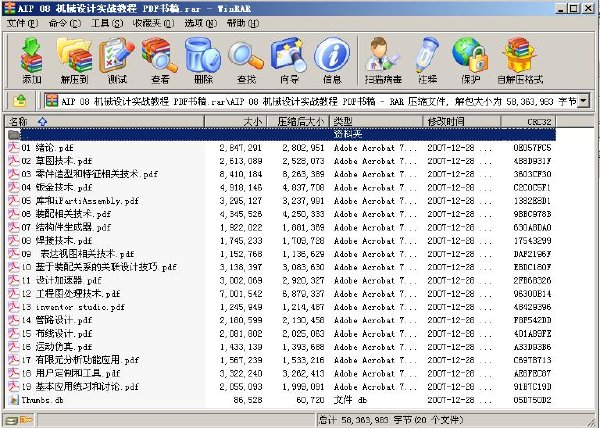
Task: Click the key icon in status bar
Action: tap(26, 420)
